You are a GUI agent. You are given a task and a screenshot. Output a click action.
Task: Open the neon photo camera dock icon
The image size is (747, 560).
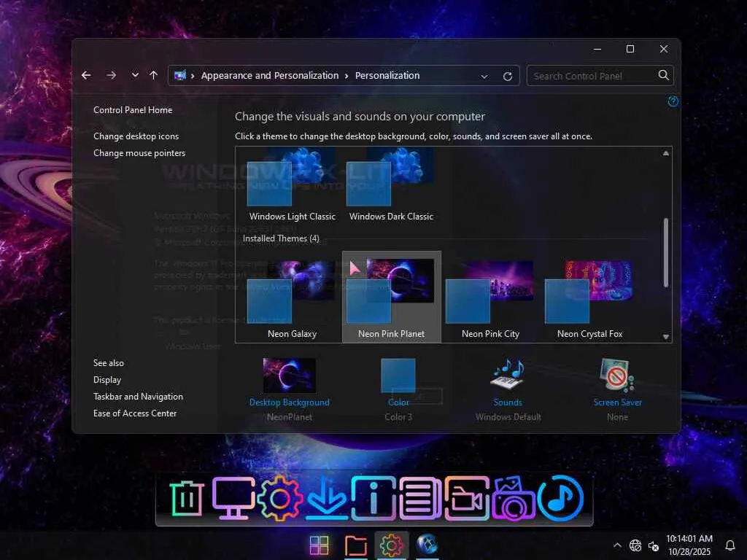coord(513,498)
